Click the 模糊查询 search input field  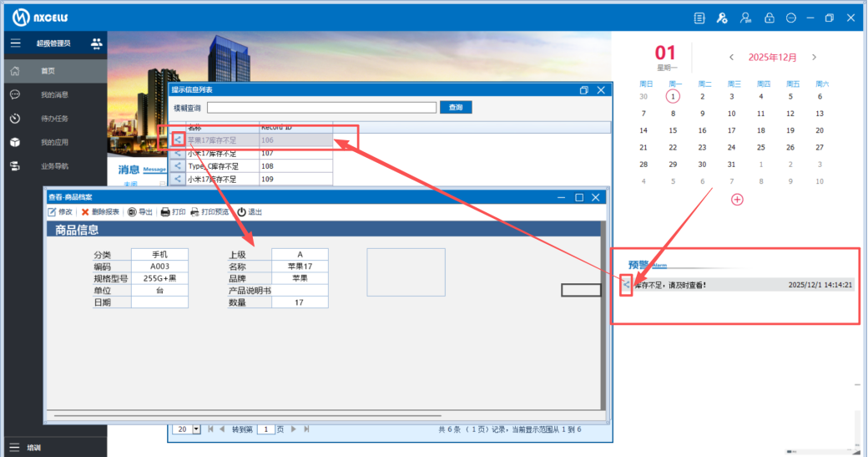[321, 108]
